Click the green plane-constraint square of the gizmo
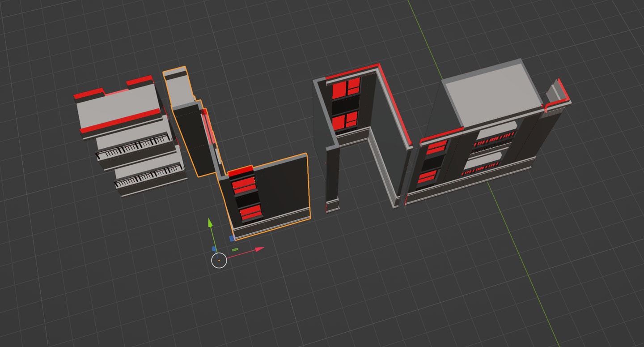 pos(235,249)
